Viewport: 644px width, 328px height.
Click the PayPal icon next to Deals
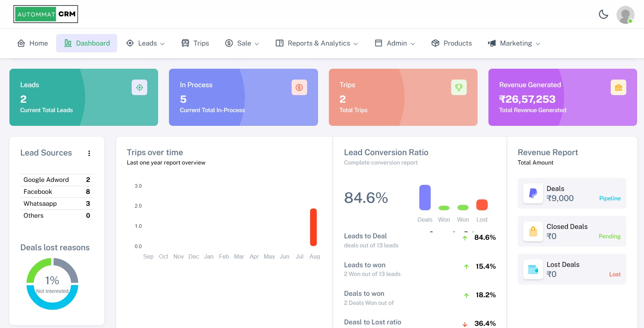pyautogui.click(x=533, y=193)
